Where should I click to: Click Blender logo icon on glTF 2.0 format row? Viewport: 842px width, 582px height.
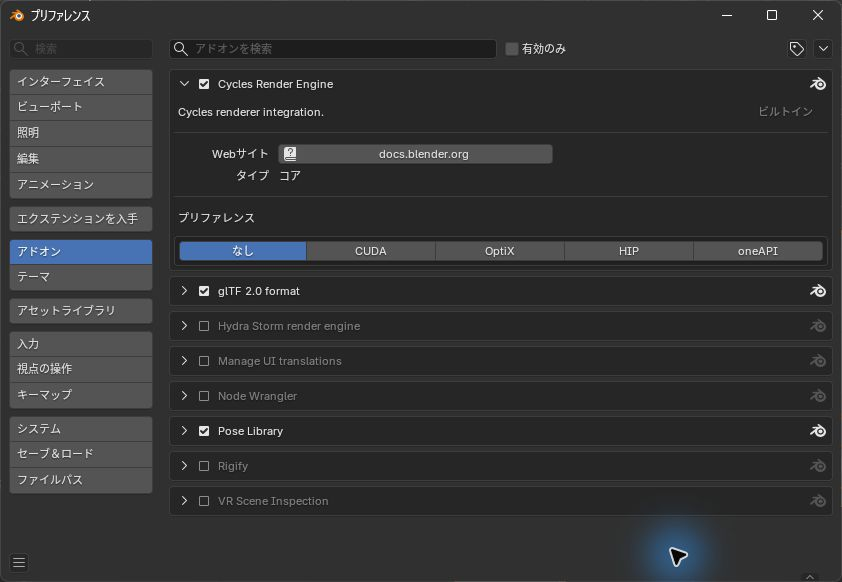pos(817,291)
